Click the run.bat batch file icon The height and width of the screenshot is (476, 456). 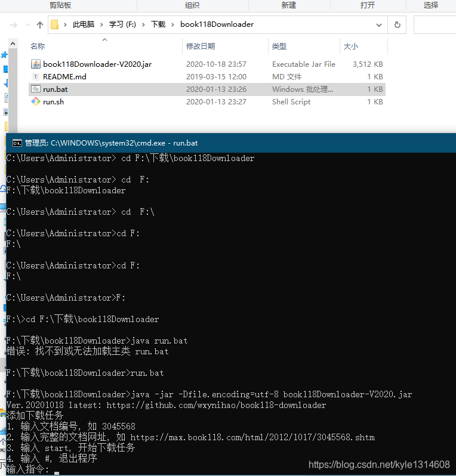(x=36, y=89)
